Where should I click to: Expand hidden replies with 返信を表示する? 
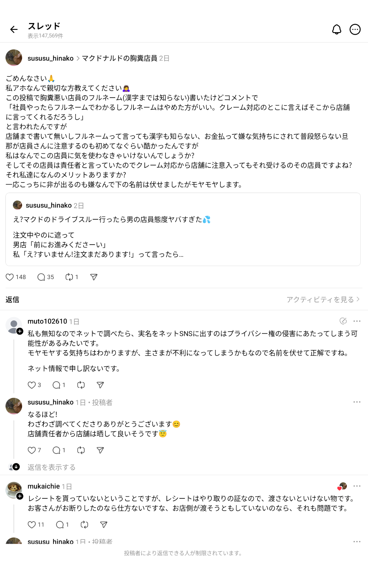pyautogui.click(x=51, y=467)
